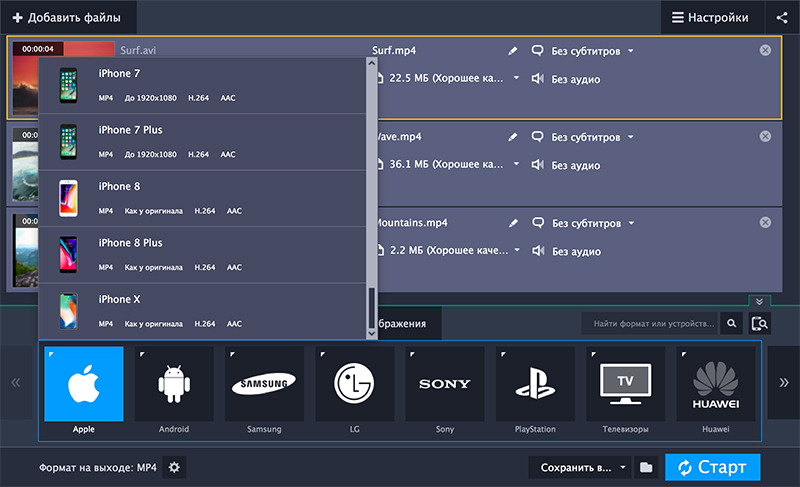This screenshot has width=800, height=487.
Task: Click the share icon
Action: click(782, 17)
